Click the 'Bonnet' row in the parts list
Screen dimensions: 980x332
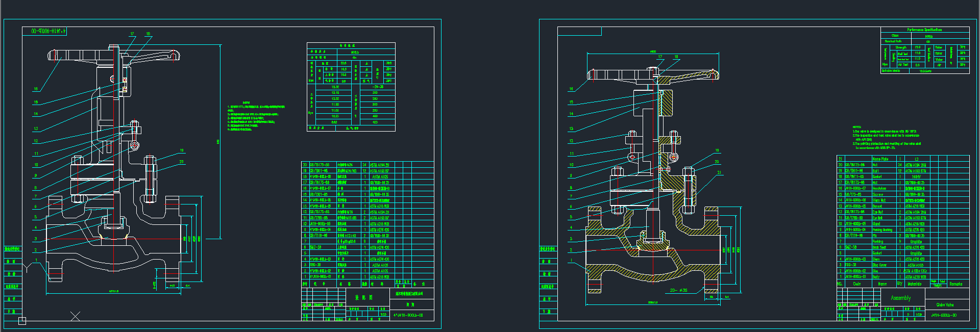[877, 206]
